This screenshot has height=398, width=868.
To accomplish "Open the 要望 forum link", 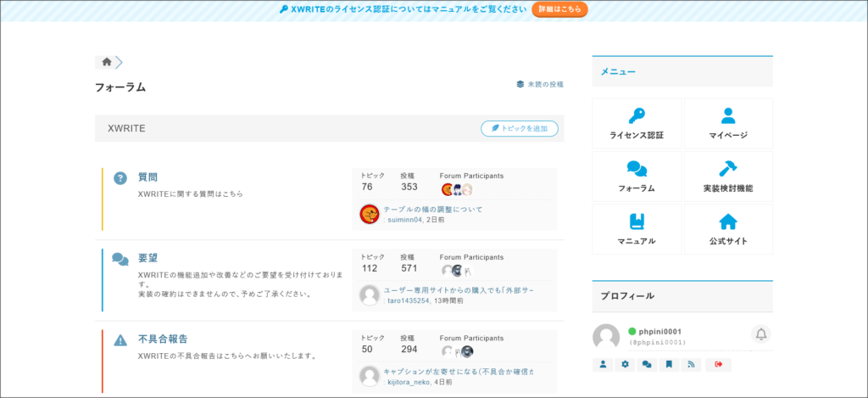I will (147, 258).
